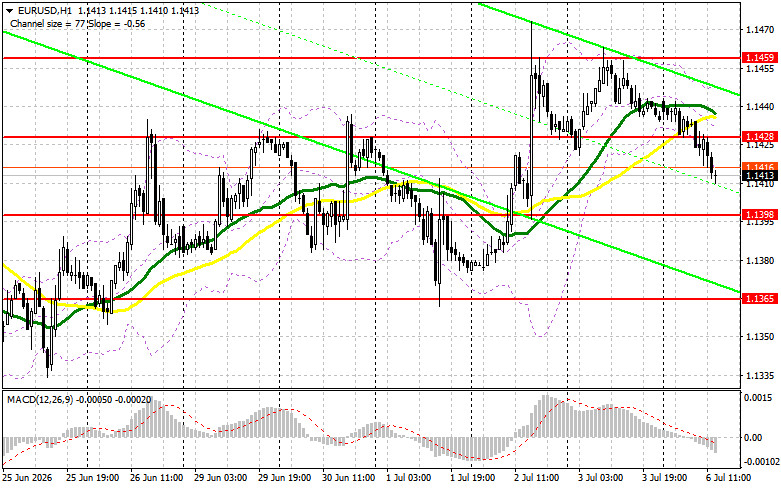Image resolution: width=781 pixels, height=489 pixels.
Task: Click the 29 Jun 19:00 time label
Action: pos(284,478)
